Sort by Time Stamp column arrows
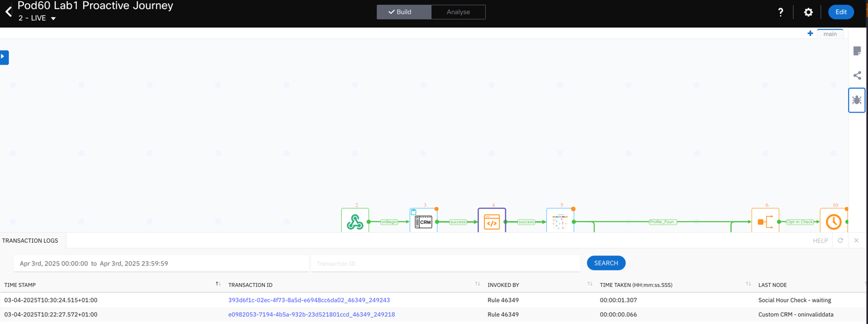Image resolution: width=868 pixels, height=324 pixels. (x=218, y=284)
